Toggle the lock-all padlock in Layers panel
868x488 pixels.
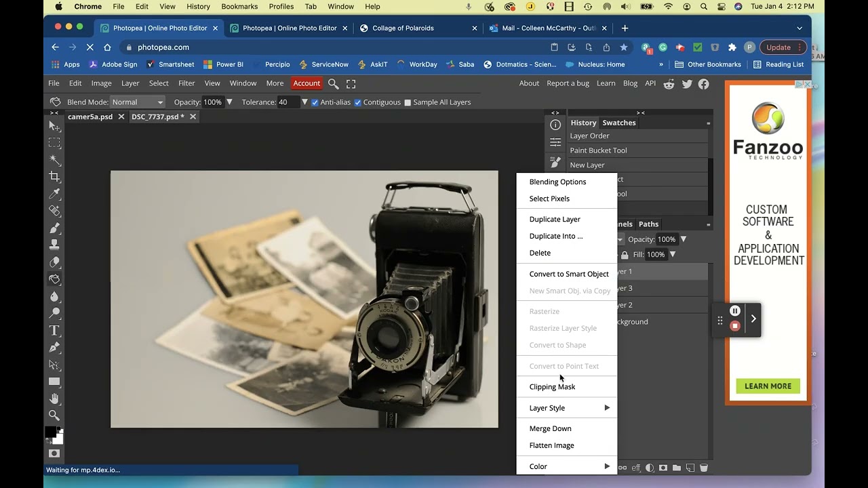[x=625, y=255]
